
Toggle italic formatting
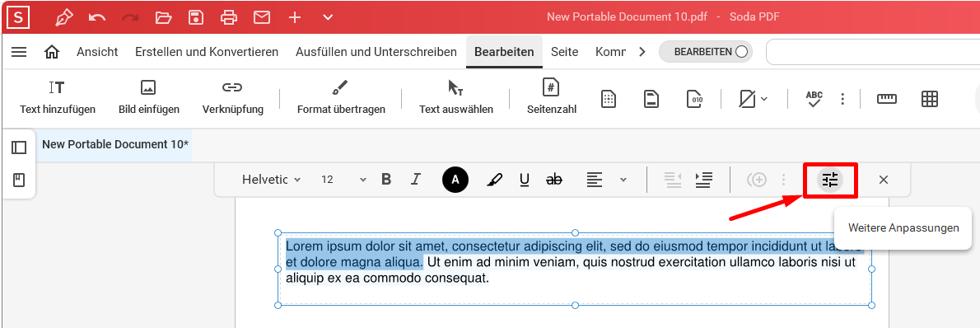[x=416, y=180]
